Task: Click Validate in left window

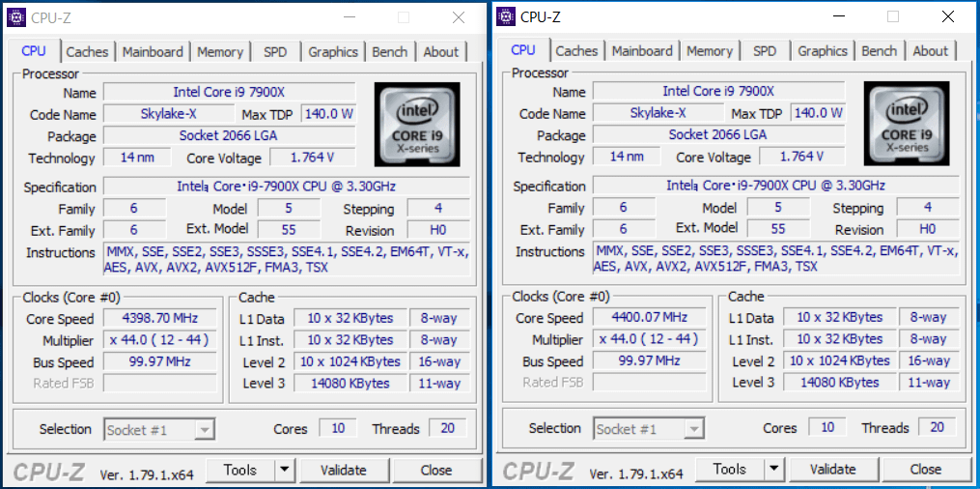Action: click(x=344, y=470)
